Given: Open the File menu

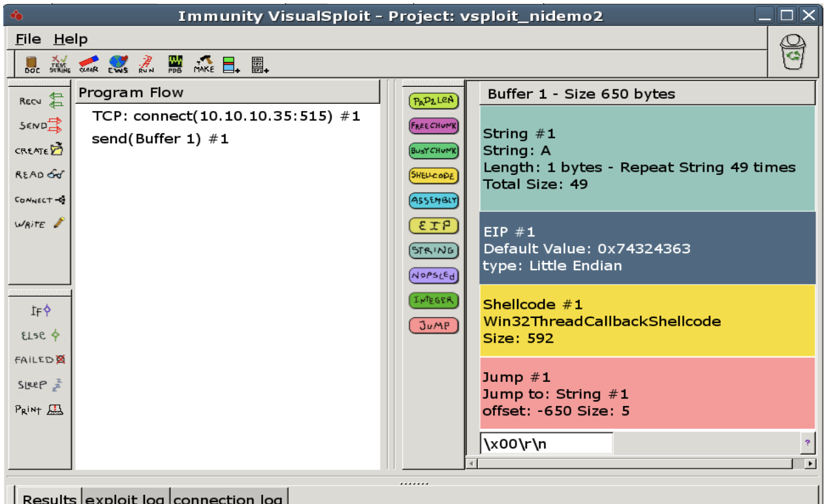Looking at the screenshot, I should 27,39.
